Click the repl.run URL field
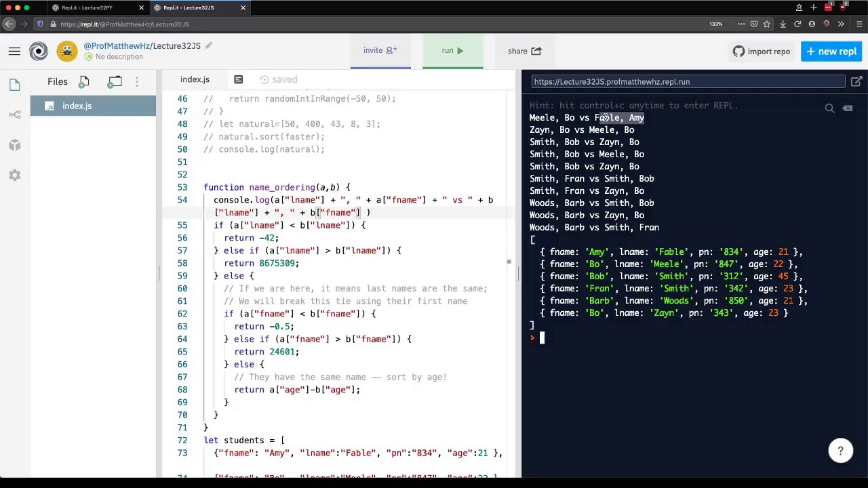 [688, 81]
